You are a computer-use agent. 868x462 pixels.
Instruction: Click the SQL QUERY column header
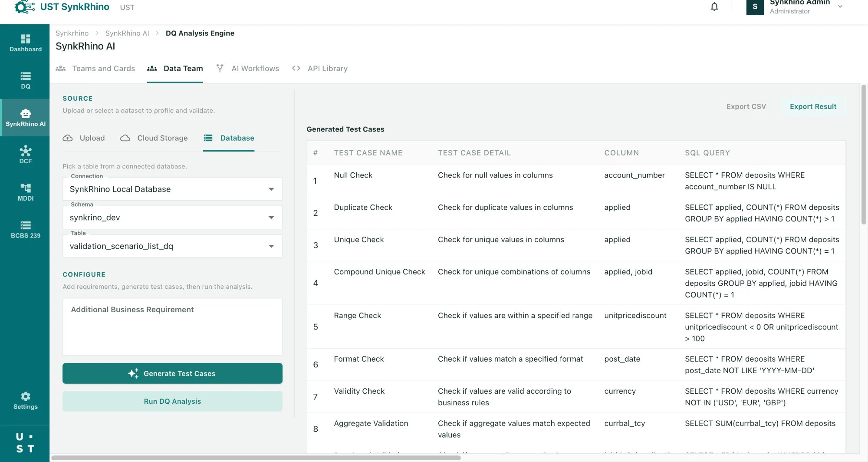coord(707,153)
